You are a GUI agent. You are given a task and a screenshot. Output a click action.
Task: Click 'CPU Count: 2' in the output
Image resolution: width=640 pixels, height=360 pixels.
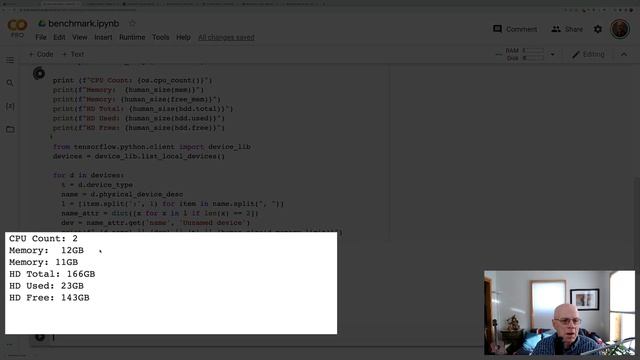click(x=43, y=238)
